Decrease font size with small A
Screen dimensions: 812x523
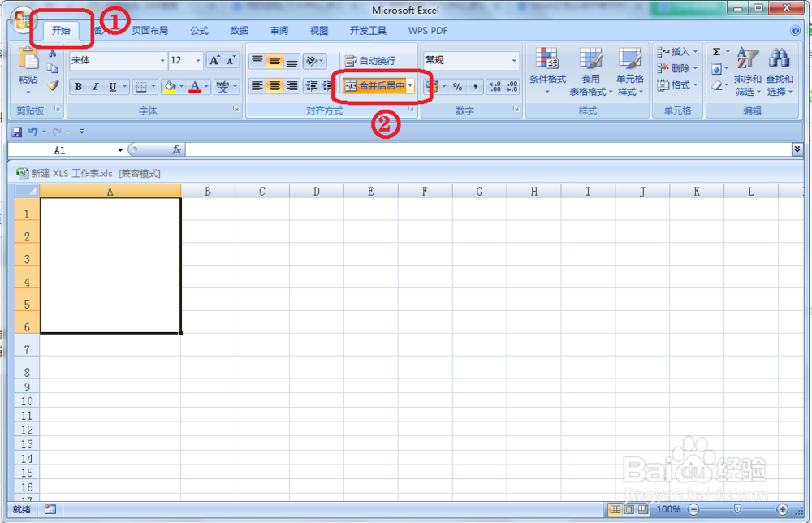point(231,60)
